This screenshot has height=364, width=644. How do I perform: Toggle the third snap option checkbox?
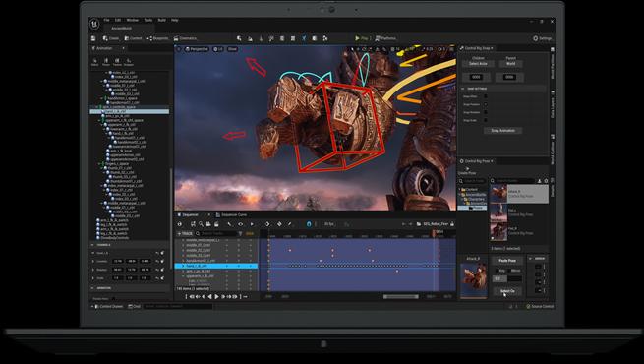click(486, 112)
